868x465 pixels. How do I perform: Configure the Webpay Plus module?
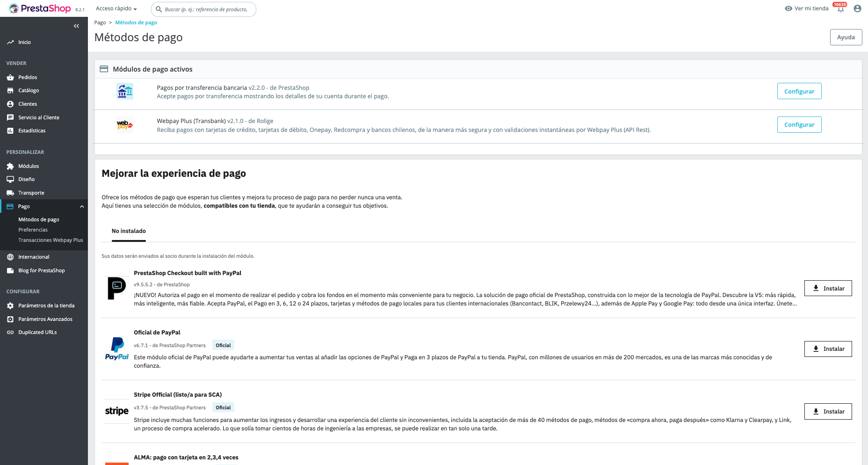point(799,125)
